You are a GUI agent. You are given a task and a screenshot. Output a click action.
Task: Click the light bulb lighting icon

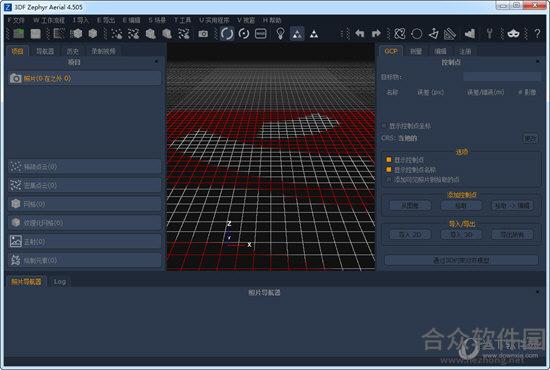[280, 34]
